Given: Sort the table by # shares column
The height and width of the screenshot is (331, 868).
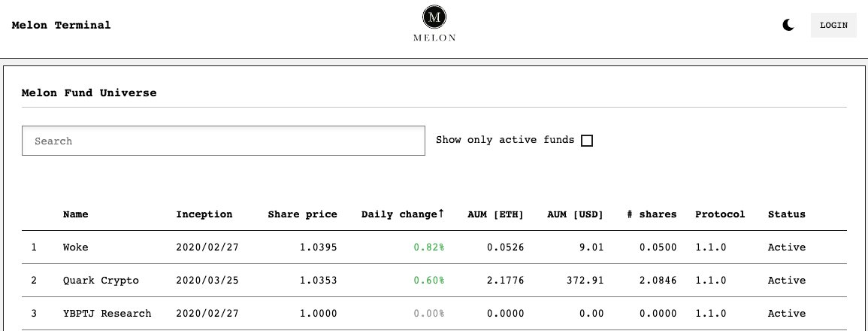Looking at the screenshot, I should (x=652, y=214).
